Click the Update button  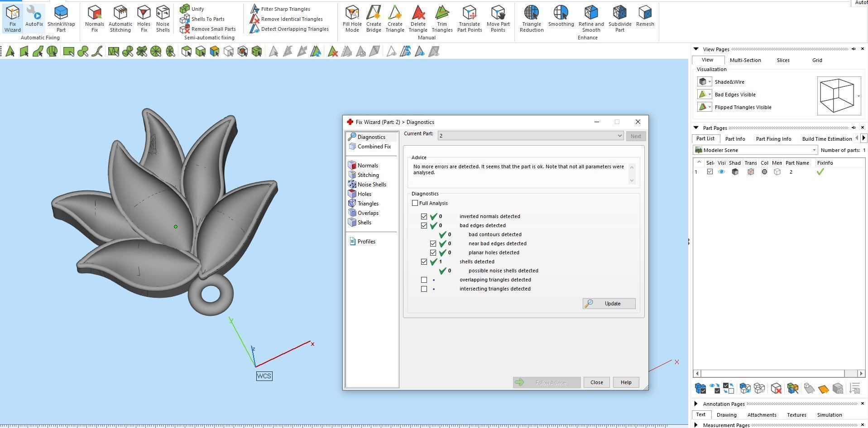609,304
